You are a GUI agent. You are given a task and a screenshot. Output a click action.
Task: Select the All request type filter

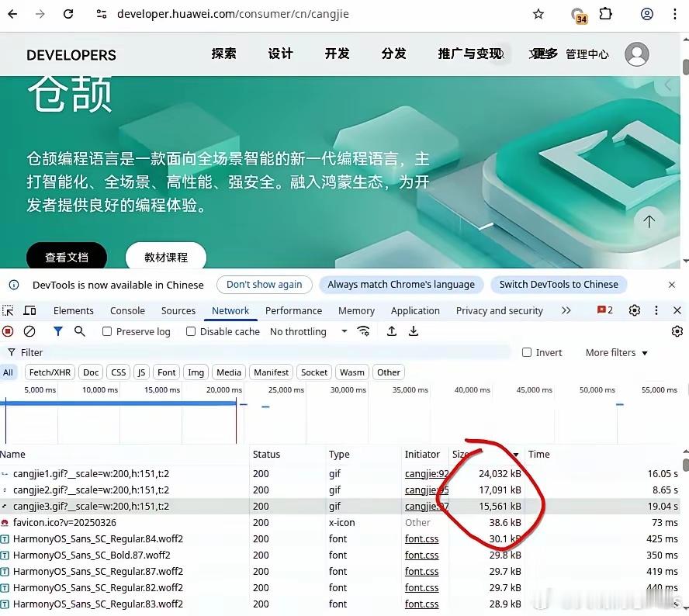[x=8, y=372]
